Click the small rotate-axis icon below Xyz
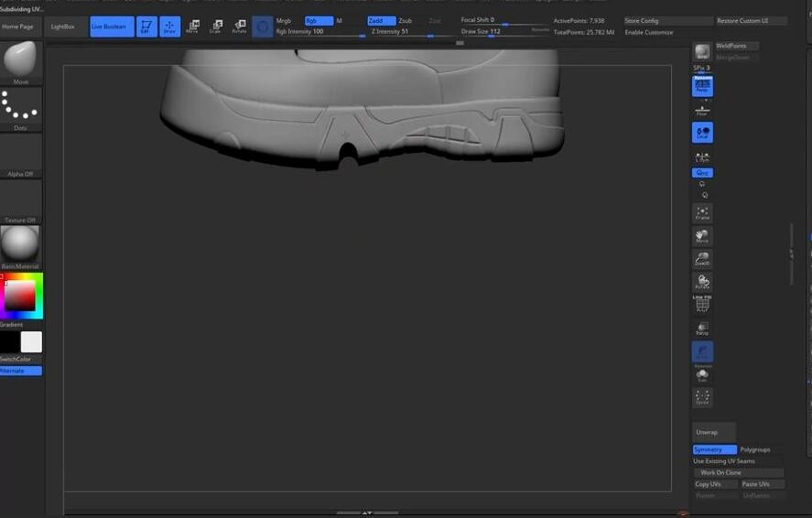This screenshot has width=812, height=518. coord(702,184)
